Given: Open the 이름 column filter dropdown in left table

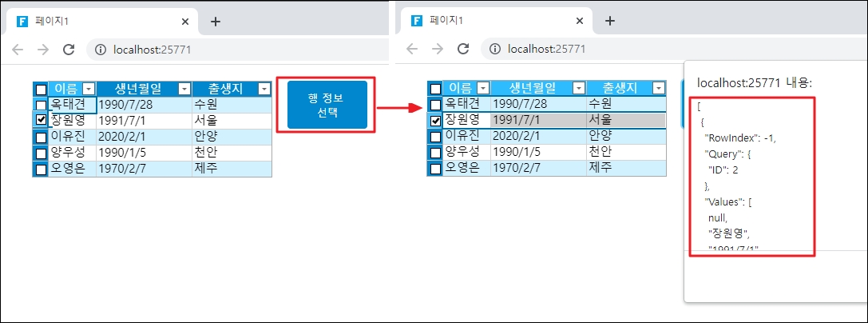Looking at the screenshot, I should coord(89,90).
